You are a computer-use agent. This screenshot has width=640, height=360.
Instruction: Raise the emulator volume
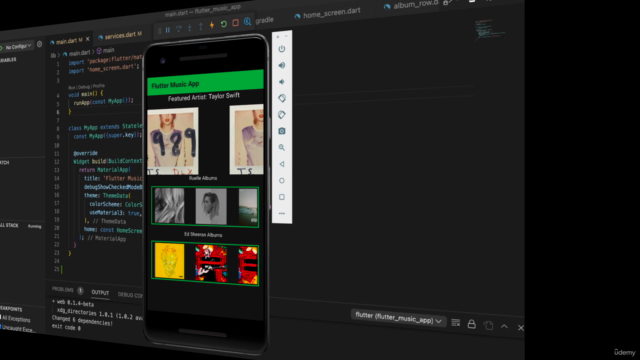(282, 65)
